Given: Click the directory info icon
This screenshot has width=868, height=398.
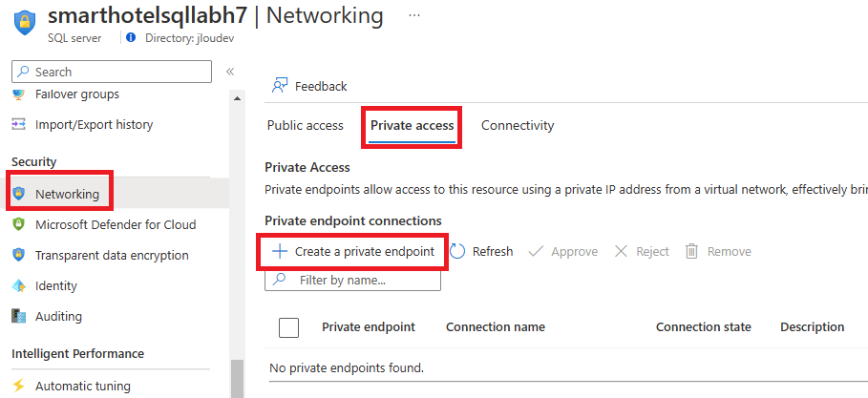Looking at the screenshot, I should [131, 37].
